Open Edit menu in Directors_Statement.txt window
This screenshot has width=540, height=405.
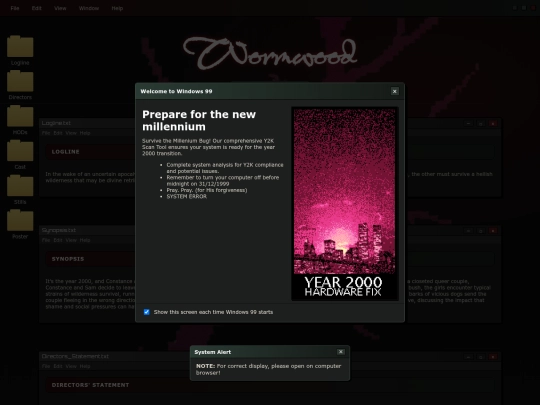point(58,366)
